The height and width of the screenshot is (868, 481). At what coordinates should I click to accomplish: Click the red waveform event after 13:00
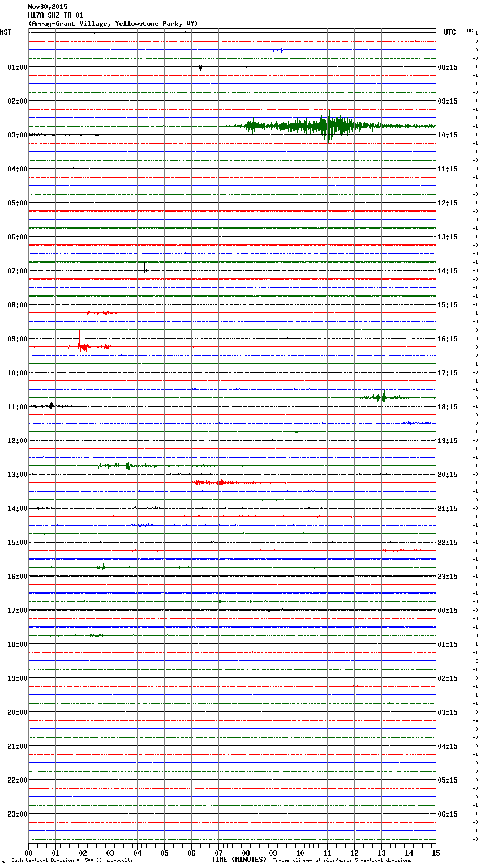coord(221,483)
